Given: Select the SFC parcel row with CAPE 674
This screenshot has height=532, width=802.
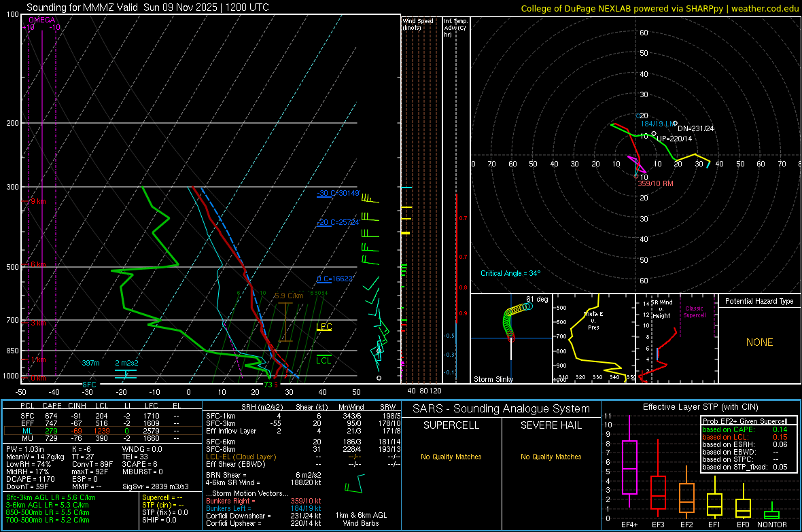Looking at the screenshot, I should 102,416.
